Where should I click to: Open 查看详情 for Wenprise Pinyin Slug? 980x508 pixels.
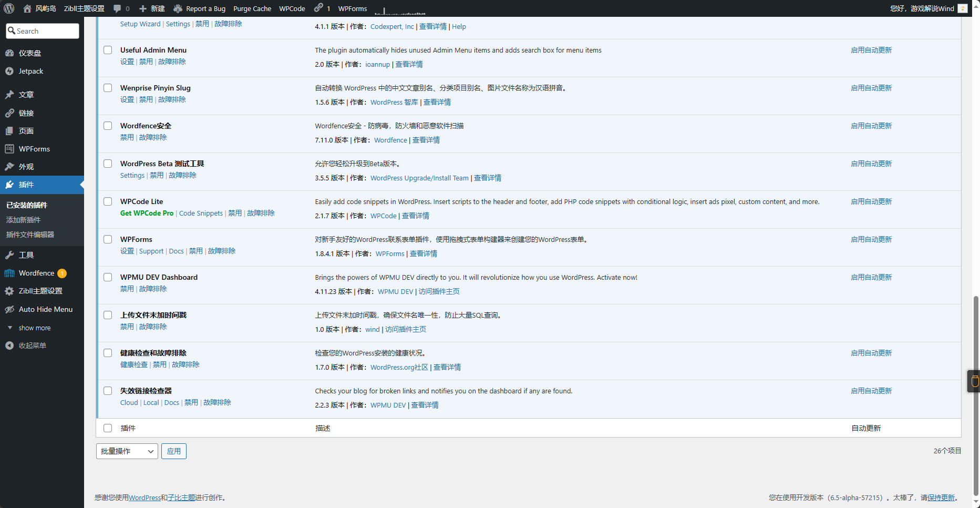(437, 102)
